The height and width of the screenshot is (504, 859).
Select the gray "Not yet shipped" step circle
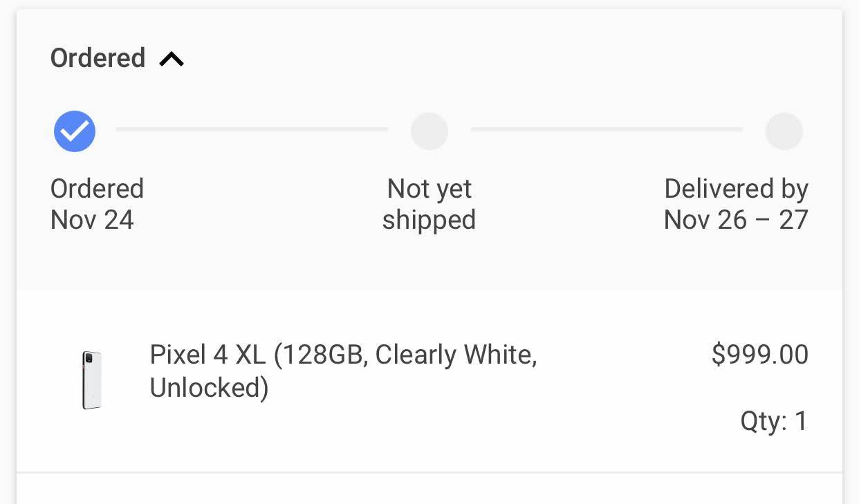click(429, 131)
